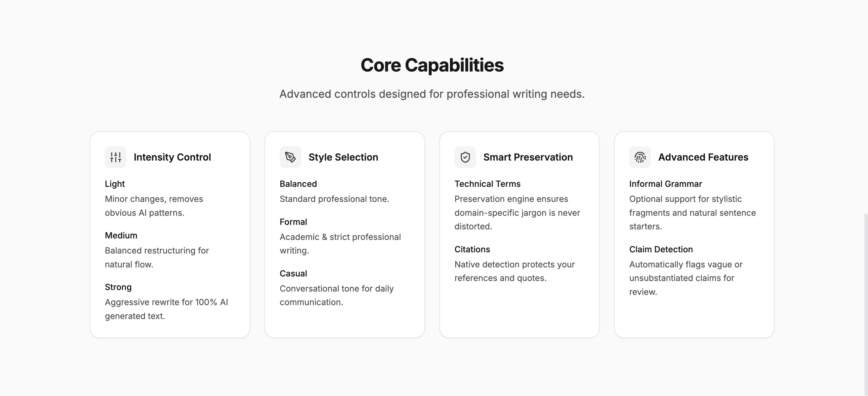Click the Style Selection pen icon
The width and height of the screenshot is (868, 396).
point(291,157)
